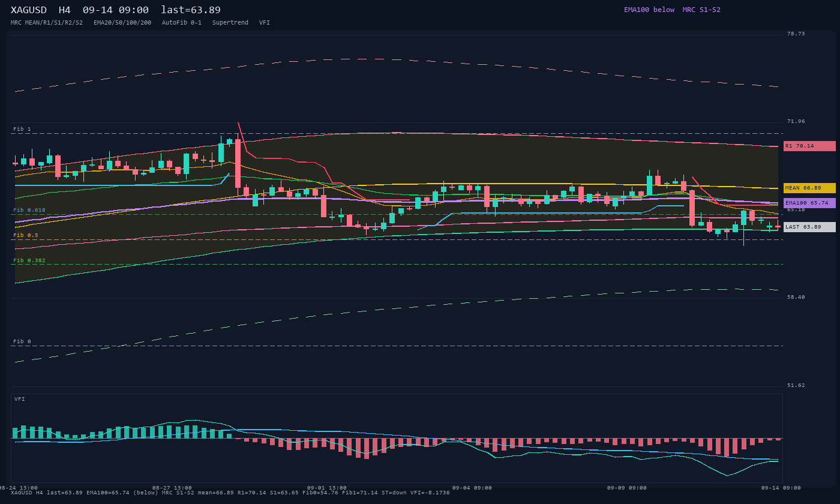Image resolution: width=840 pixels, height=504 pixels.
Task: Click the VFI panel title
Action: (x=20, y=399)
